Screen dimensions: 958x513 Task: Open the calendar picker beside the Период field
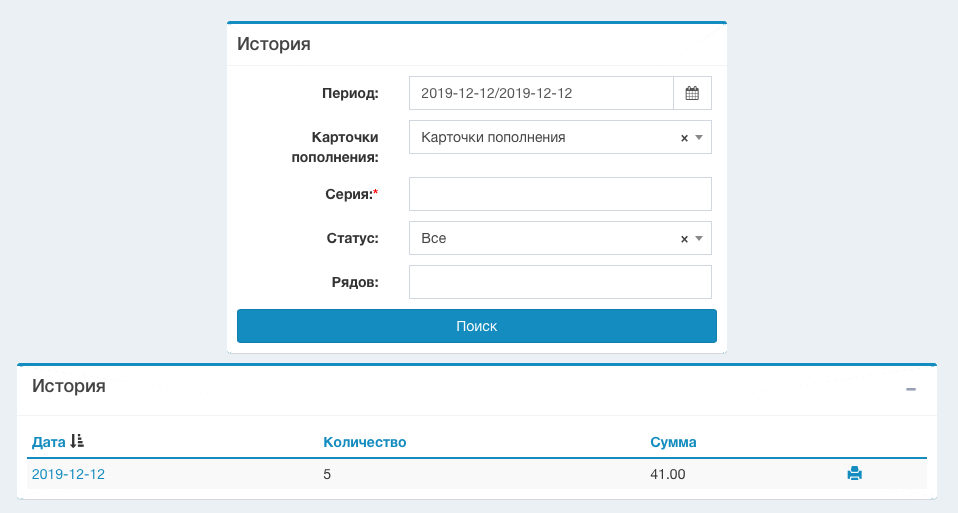tap(692, 93)
